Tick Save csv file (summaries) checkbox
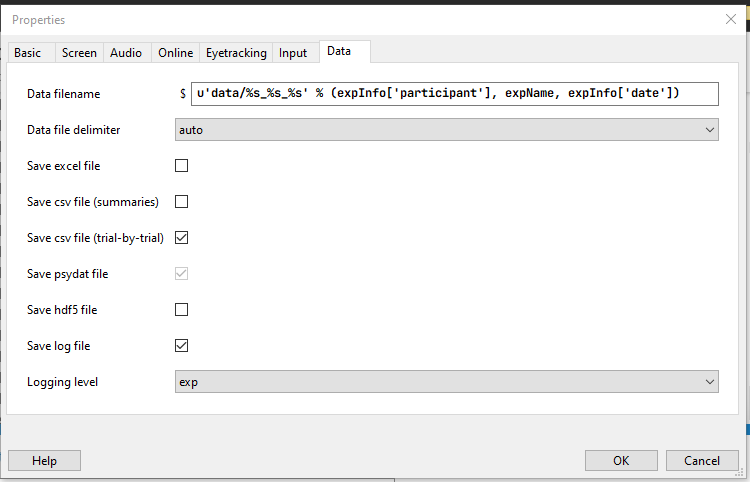The width and height of the screenshot is (750, 482). point(181,201)
